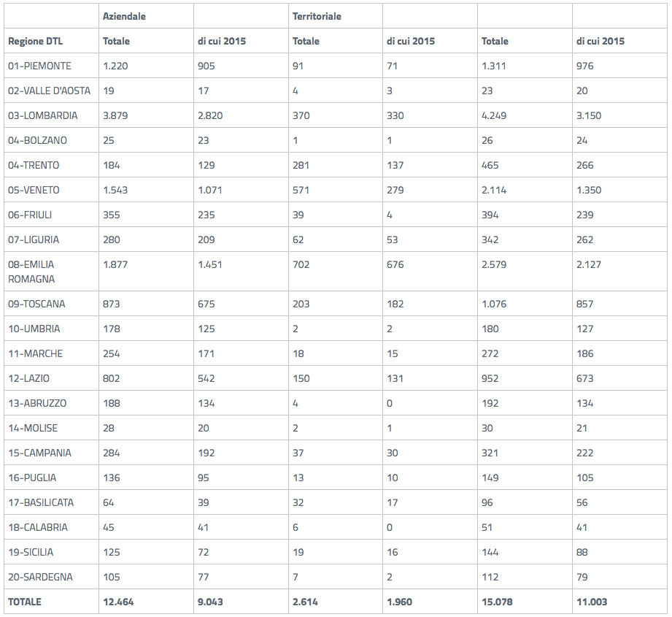Click Lombardia's Aziendale total 3.879
This screenshot has width=672, height=617.
tap(115, 116)
